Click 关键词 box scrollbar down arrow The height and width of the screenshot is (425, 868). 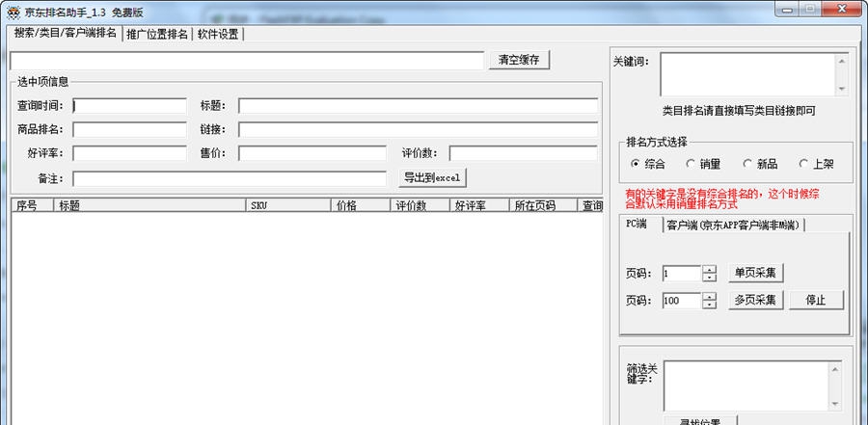(842, 89)
